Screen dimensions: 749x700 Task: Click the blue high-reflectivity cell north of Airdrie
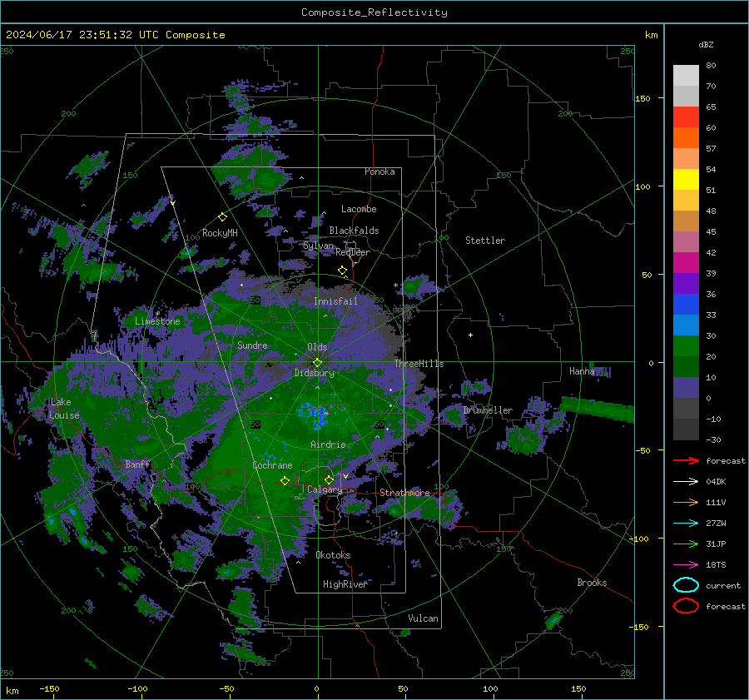tap(314, 415)
